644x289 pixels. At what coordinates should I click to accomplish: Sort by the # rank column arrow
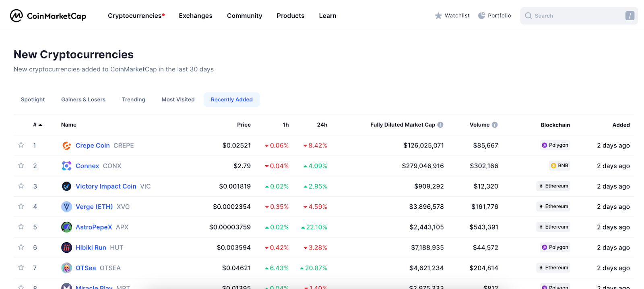coord(40,125)
